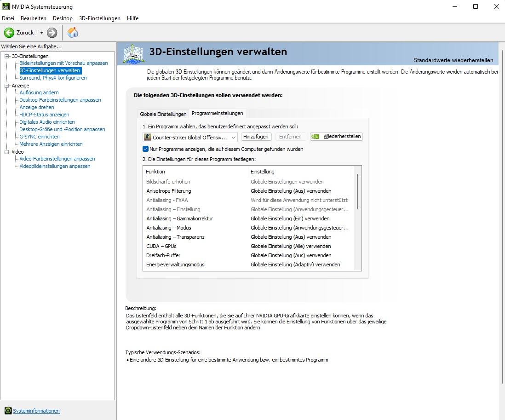
Task: Click the green Zurück back arrow icon
Action: coord(9,33)
